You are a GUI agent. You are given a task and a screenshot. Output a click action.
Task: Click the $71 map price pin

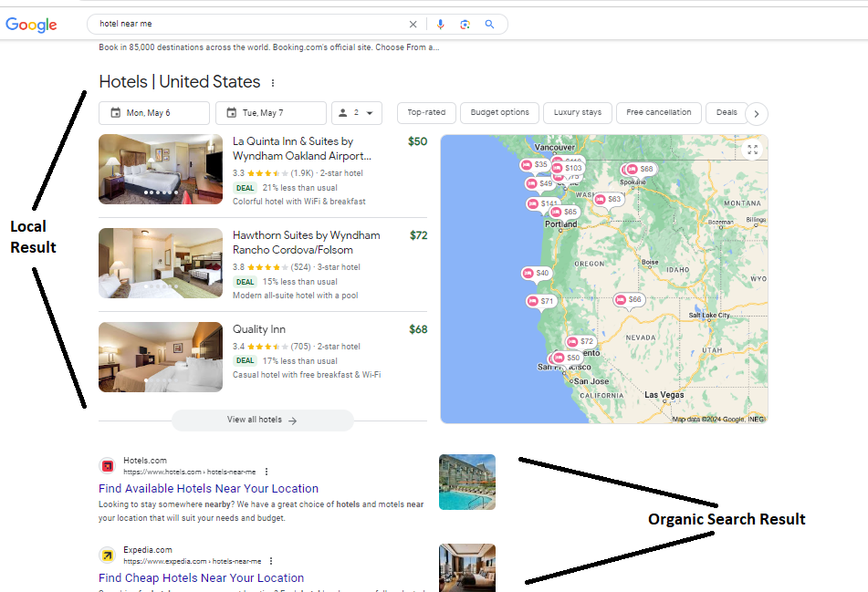[540, 302]
